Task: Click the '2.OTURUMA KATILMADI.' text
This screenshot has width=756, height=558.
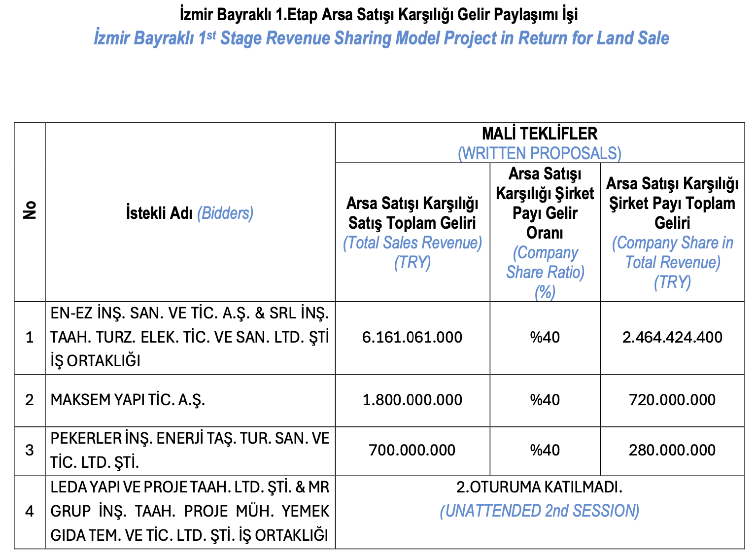Action: coord(540,488)
